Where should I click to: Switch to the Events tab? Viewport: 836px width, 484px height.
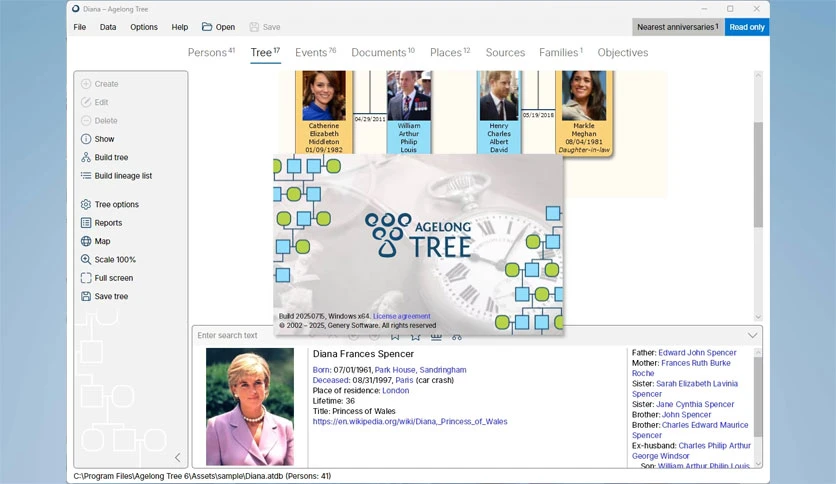[x=316, y=52]
